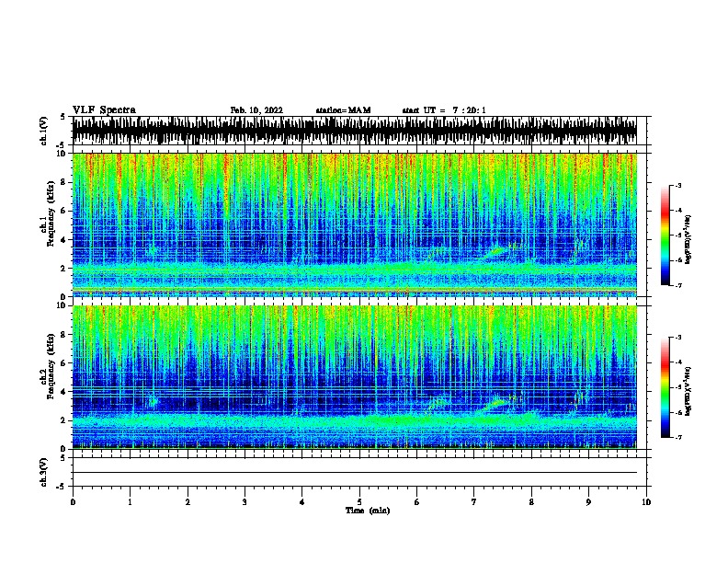
Task: Click time axis tick label "2"
Action: coord(188,502)
